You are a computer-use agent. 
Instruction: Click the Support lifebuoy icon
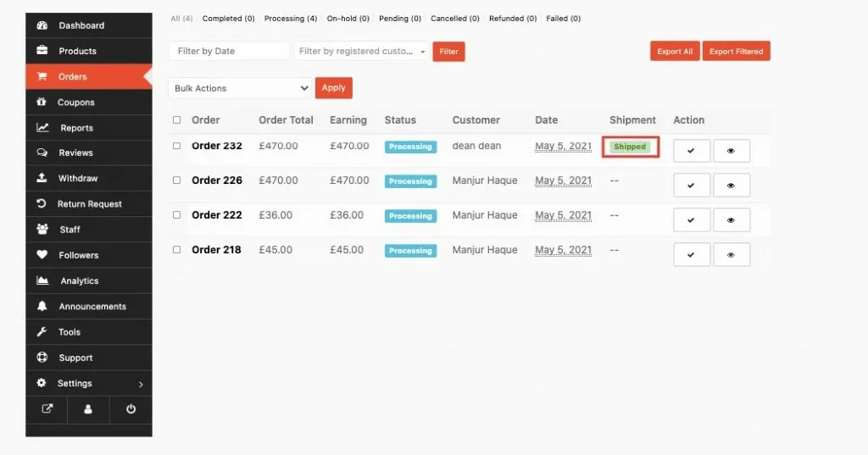pos(42,357)
